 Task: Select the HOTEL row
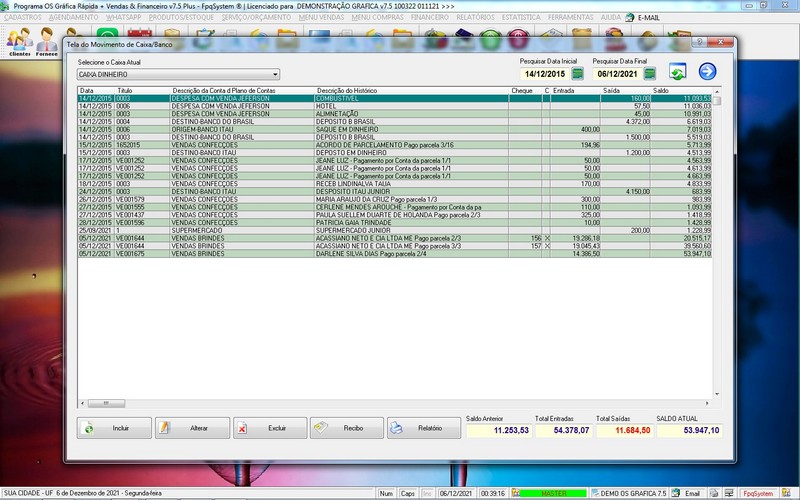[x=395, y=106]
